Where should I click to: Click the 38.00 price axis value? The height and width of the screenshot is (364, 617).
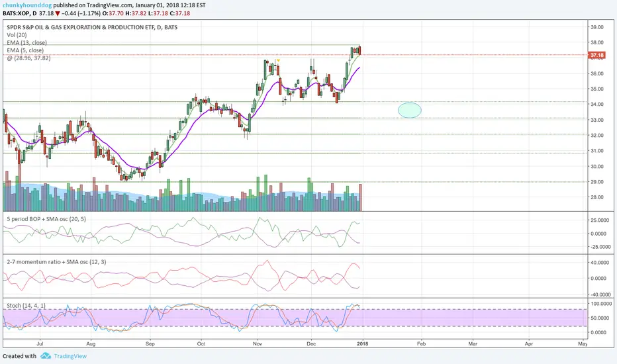click(x=597, y=42)
